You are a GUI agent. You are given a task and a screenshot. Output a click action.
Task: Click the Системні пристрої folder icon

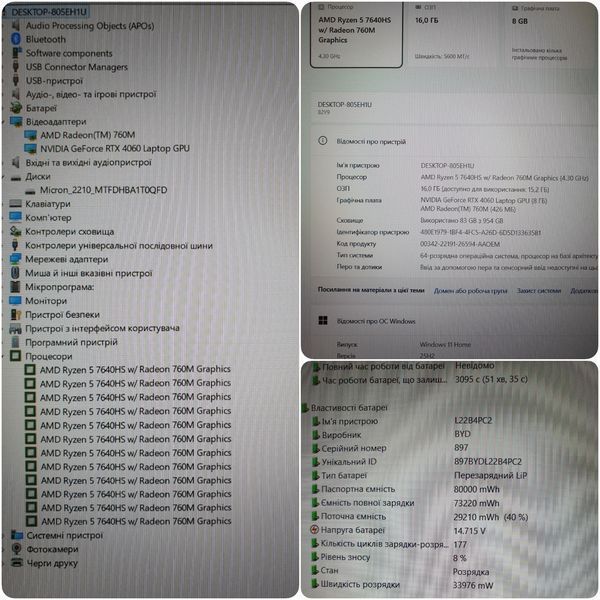(17, 535)
